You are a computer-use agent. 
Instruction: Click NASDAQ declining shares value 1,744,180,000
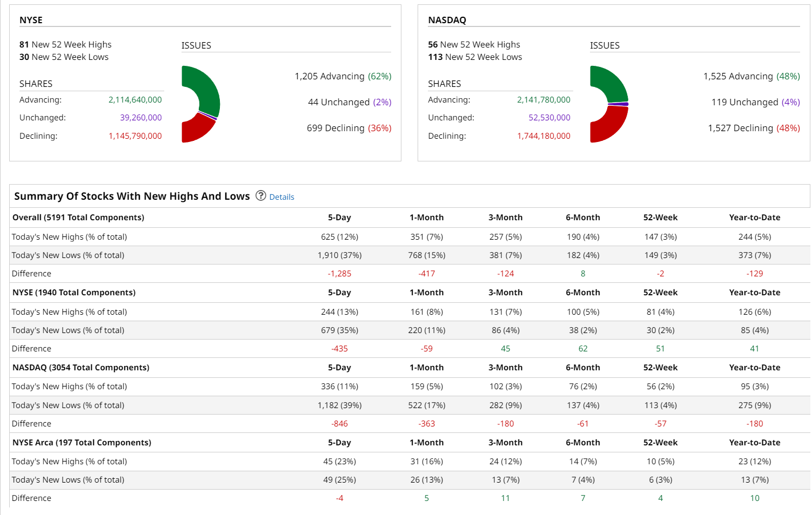(543, 136)
